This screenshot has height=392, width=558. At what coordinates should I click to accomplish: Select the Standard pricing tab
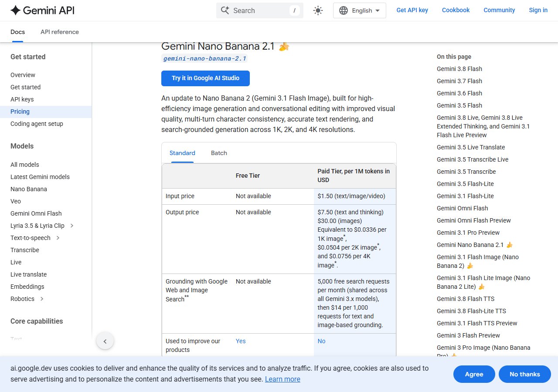pyautogui.click(x=182, y=153)
